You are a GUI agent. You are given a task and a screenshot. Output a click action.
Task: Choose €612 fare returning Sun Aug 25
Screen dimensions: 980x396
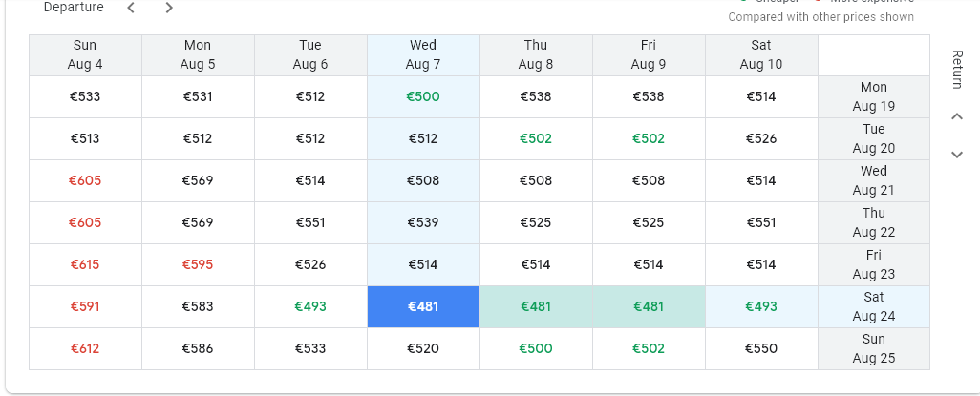(x=85, y=348)
